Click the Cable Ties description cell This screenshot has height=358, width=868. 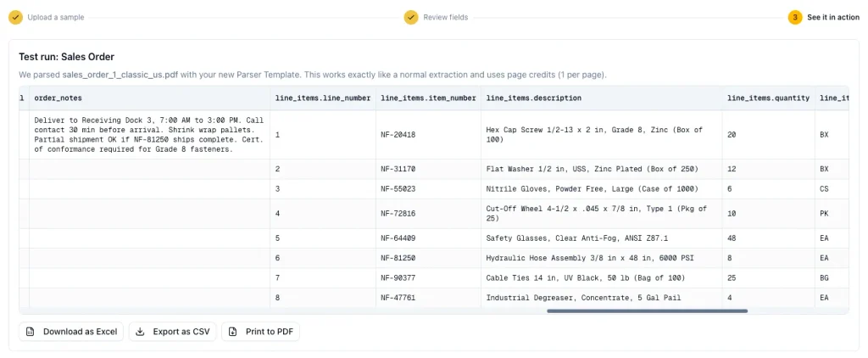tap(602, 278)
